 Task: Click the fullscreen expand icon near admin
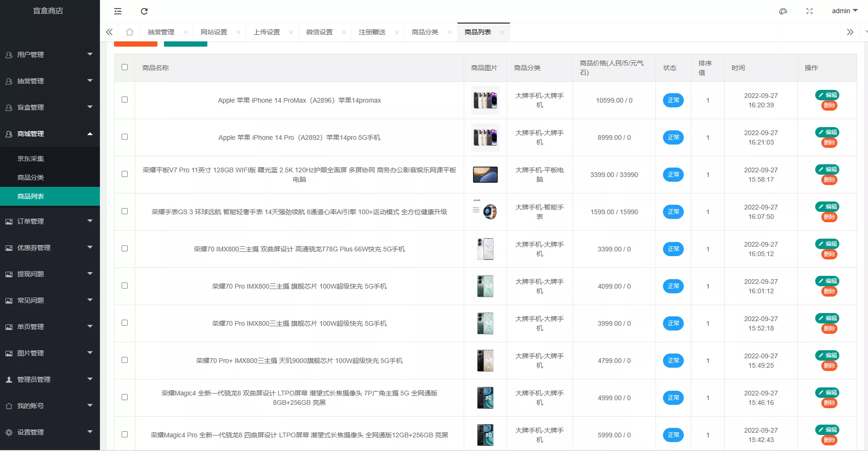pos(810,11)
